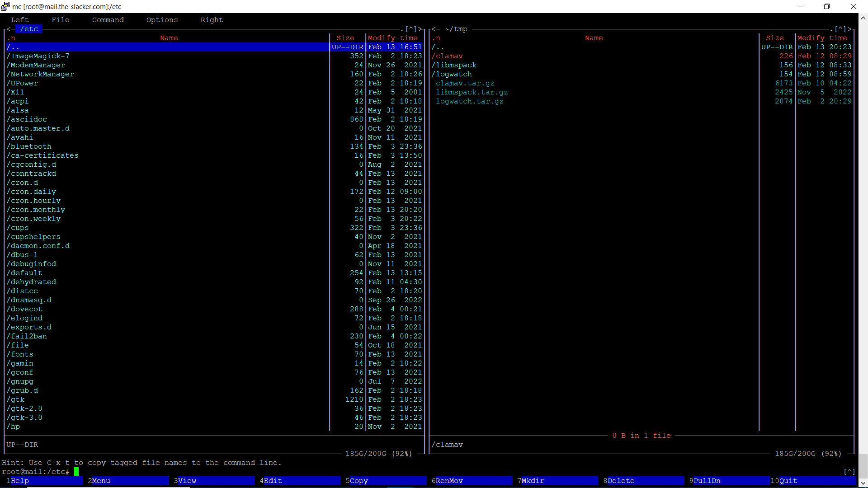Toggle sort order indicator in right panel
The height and width of the screenshot is (488, 868).
coord(436,38)
